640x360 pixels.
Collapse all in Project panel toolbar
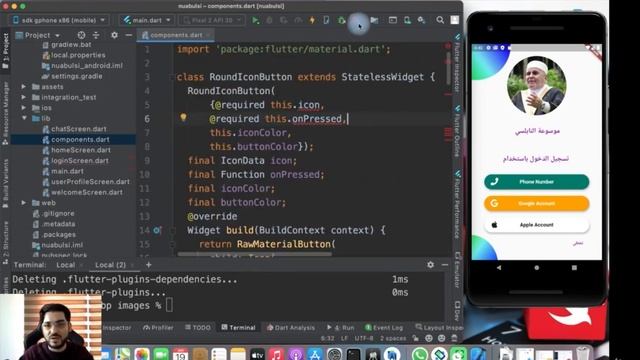(96, 35)
